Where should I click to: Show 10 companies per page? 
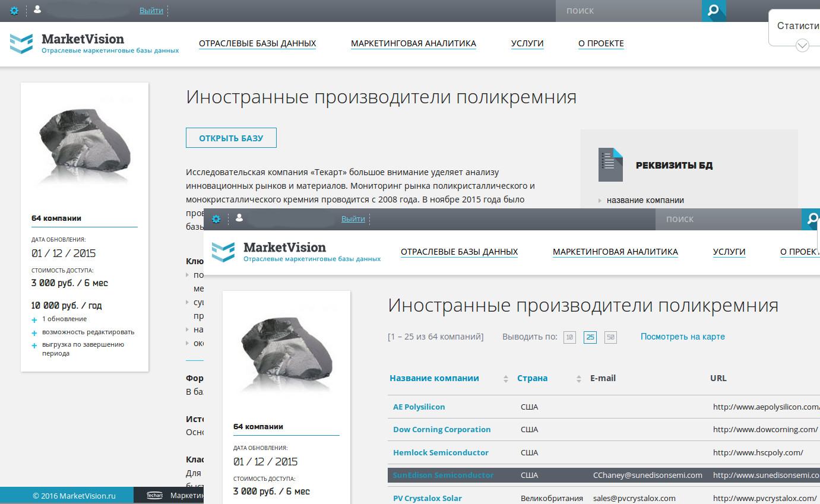coord(570,337)
